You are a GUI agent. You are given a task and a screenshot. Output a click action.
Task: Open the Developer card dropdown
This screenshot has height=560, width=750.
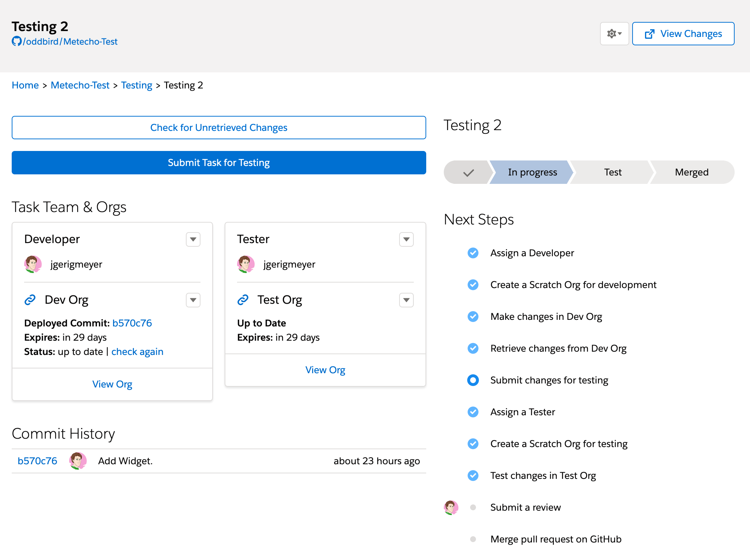(193, 239)
